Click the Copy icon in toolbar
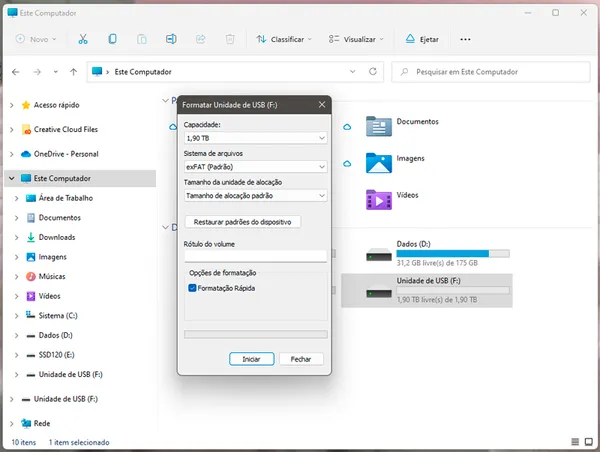The height and width of the screenshot is (452, 600). [112, 39]
